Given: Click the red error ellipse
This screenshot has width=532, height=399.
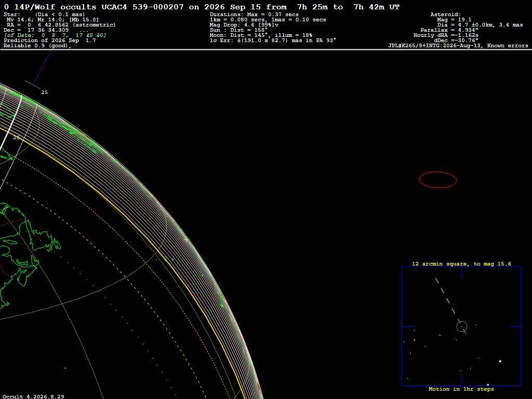Looking at the screenshot, I should (437, 180).
